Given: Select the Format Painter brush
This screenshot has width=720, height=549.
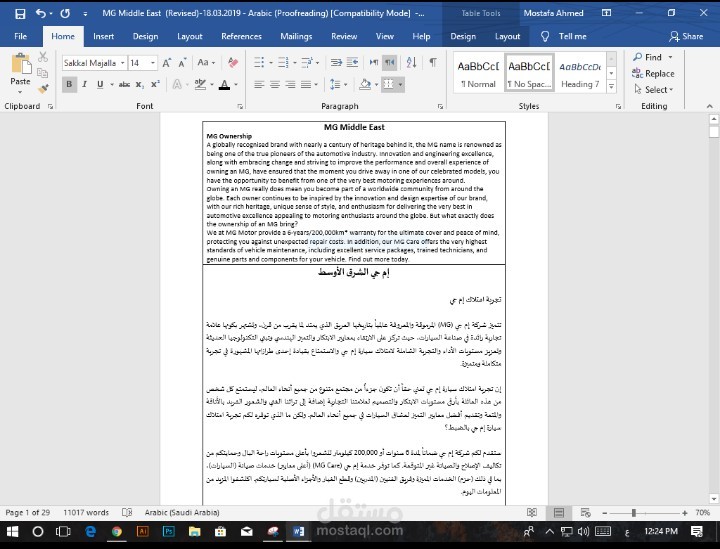Looking at the screenshot, I should [43, 88].
